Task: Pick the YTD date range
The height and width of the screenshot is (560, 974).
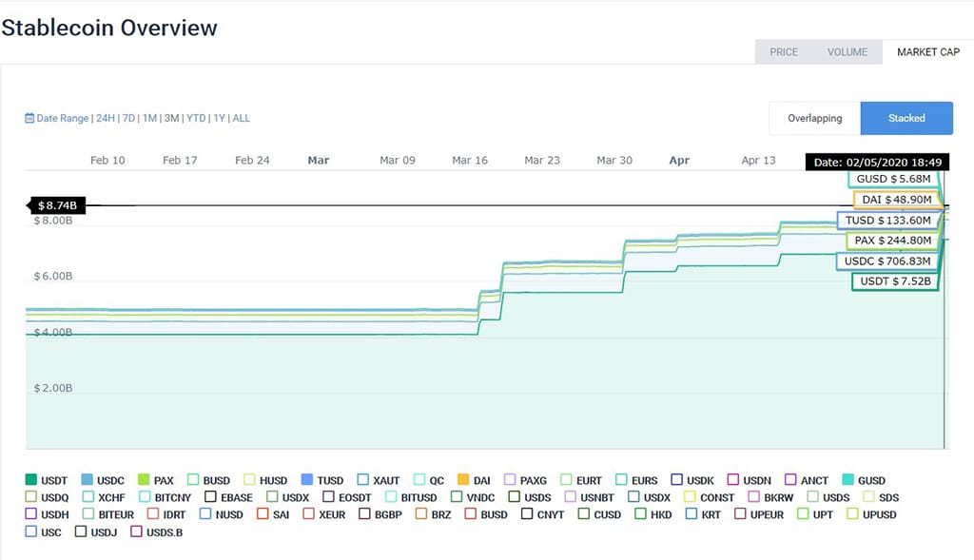Action: [x=196, y=118]
